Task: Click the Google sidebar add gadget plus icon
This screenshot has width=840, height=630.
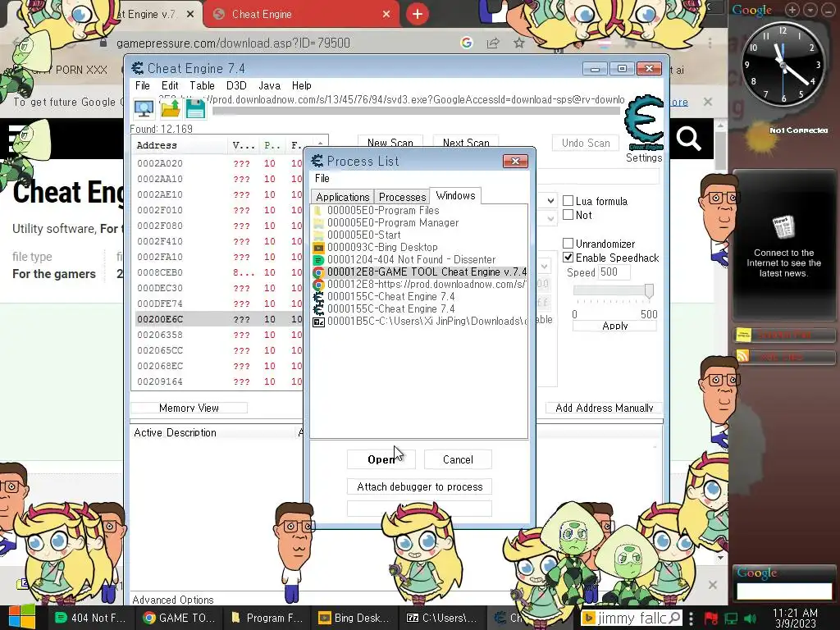Action: click(x=792, y=10)
